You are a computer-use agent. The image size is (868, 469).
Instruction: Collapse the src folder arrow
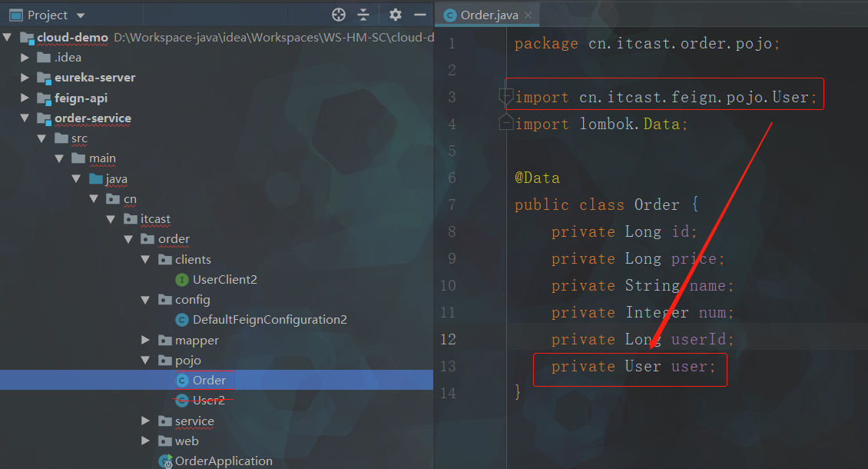coord(41,138)
